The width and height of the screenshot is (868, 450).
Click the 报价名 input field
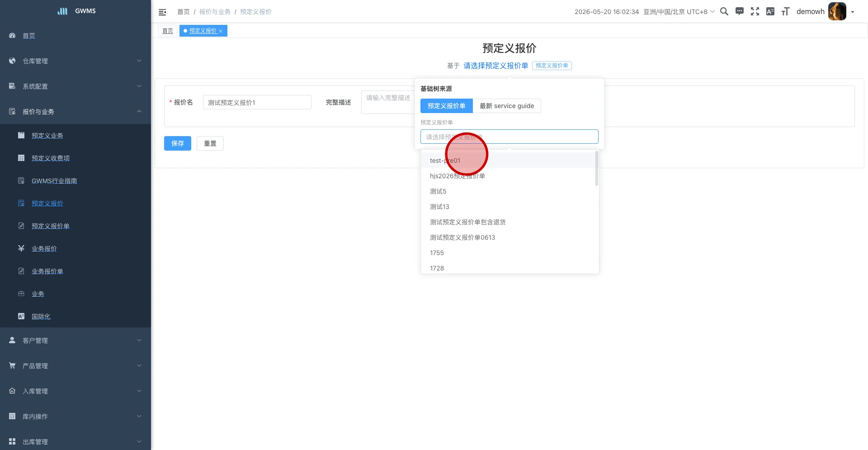click(x=257, y=102)
